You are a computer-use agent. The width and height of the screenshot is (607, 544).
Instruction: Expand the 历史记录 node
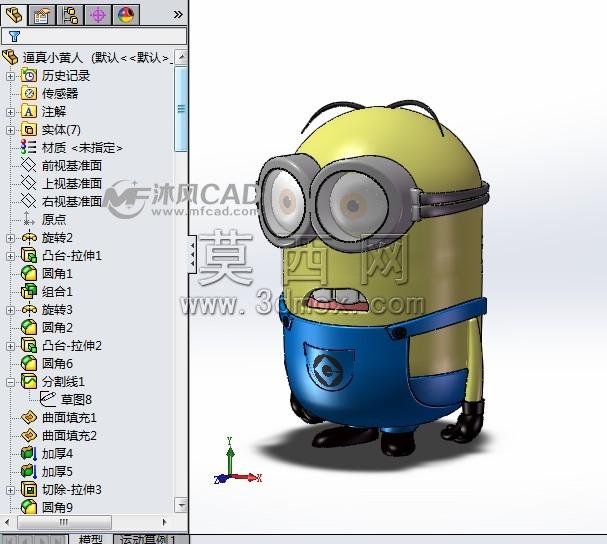(10, 76)
